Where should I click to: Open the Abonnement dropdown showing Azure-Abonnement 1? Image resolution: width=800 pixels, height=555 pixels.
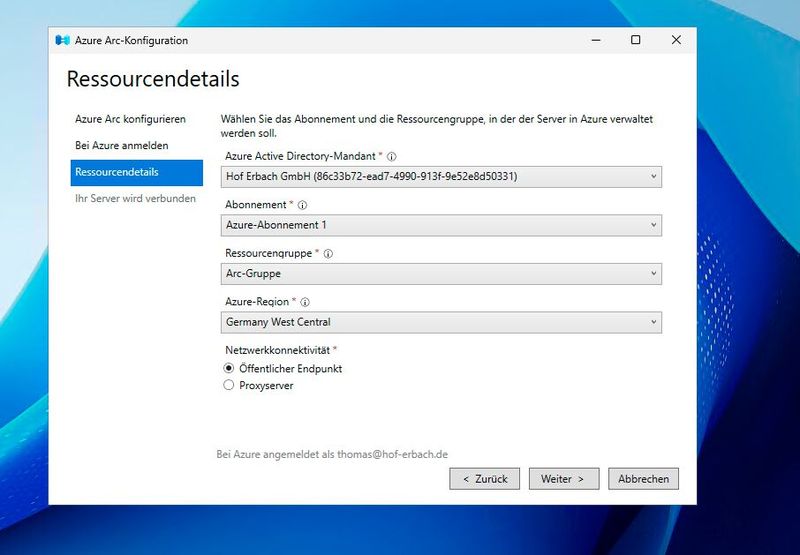click(441, 225)
